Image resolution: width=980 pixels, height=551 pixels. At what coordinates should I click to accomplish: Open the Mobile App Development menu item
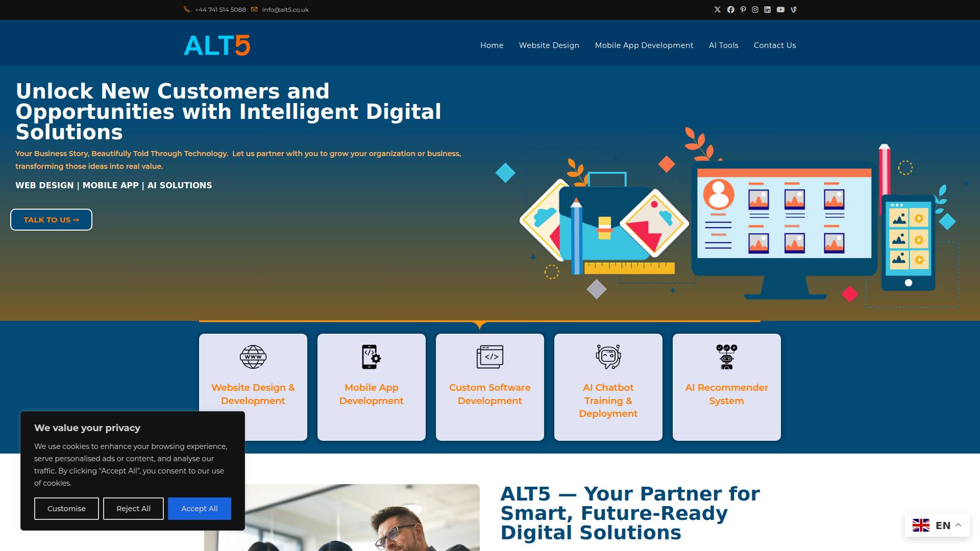coord(644,45)
